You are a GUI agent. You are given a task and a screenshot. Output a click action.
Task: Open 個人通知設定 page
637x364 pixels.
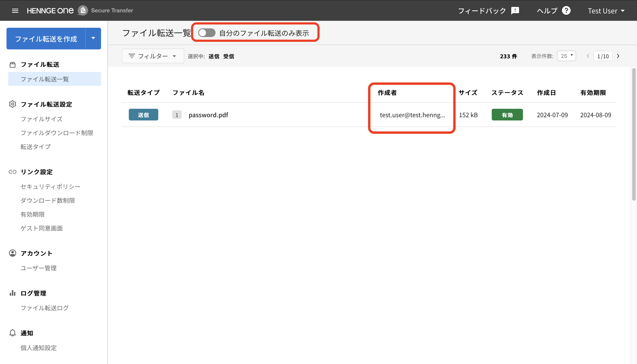(x=39, y=348)
